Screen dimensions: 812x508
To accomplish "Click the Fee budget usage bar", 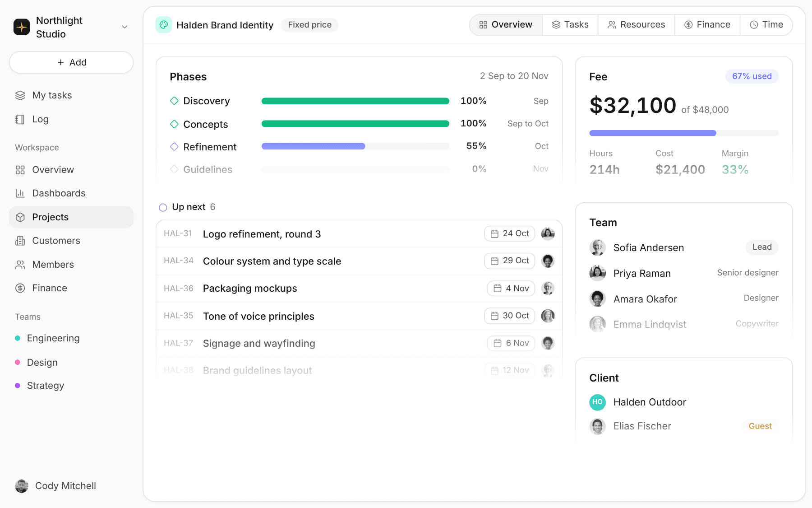I will click(x=684, y=133).
